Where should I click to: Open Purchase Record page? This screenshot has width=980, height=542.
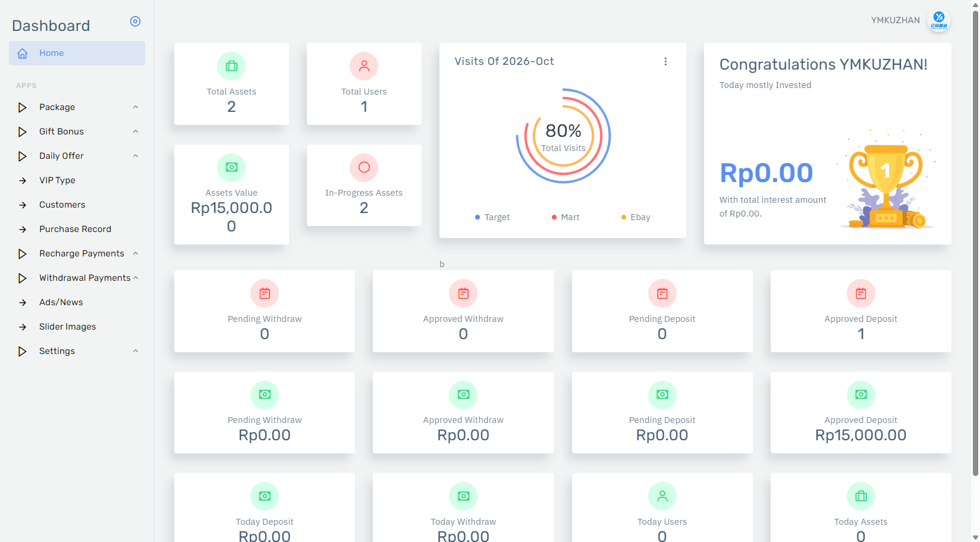tap(77, 229)
